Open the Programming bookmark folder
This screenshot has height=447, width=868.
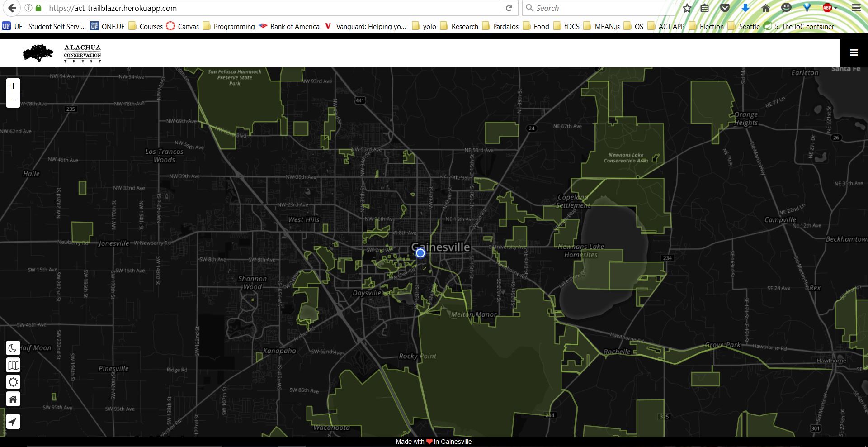[x=229, y=26]
